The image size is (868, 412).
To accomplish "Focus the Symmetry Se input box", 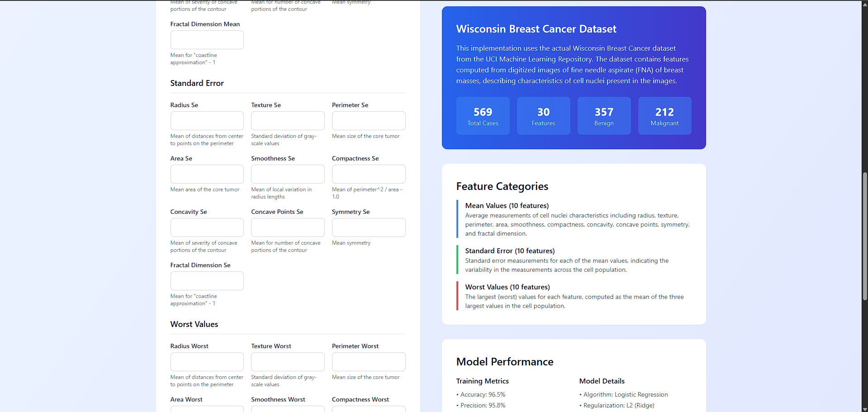I will [369, 227].
